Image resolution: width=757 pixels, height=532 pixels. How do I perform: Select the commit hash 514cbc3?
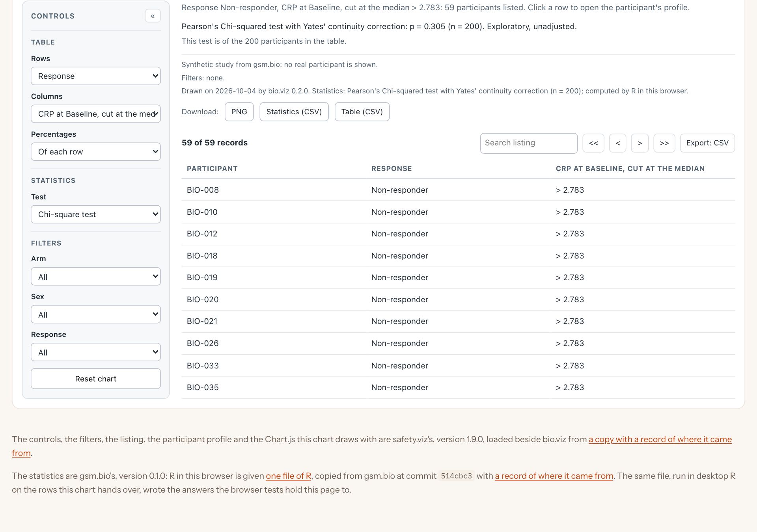456,476
